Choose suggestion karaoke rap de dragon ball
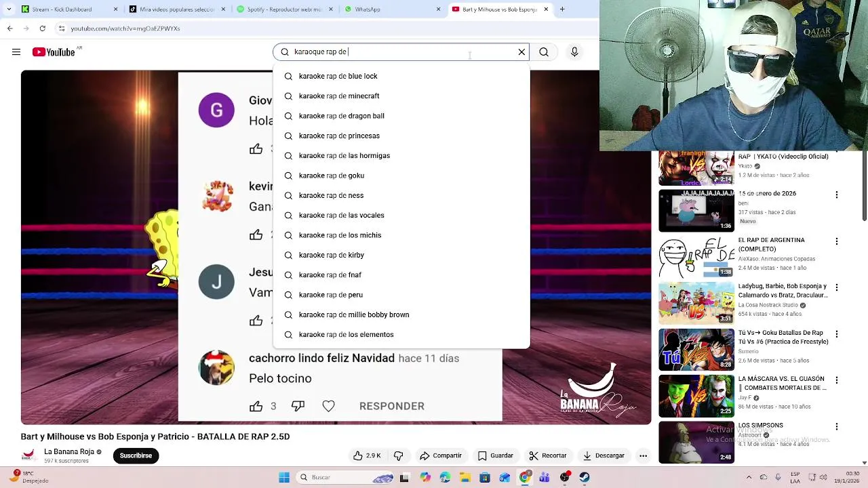 click(x=401, y=116)
